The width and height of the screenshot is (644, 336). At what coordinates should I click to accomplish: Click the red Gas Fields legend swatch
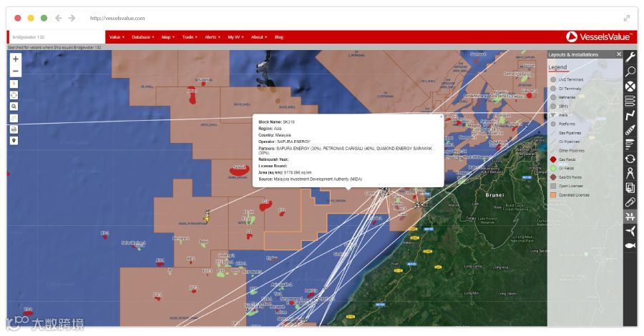[553, 159]
